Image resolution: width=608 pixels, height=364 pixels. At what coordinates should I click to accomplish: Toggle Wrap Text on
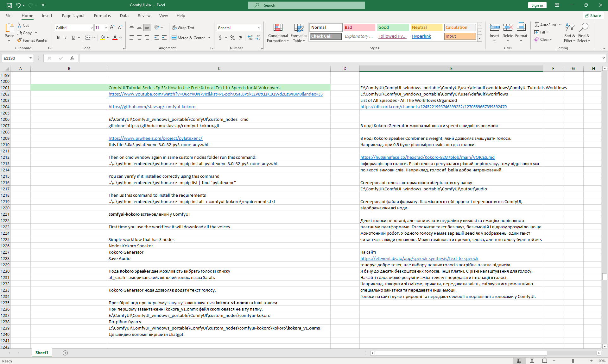coord(183,28)
